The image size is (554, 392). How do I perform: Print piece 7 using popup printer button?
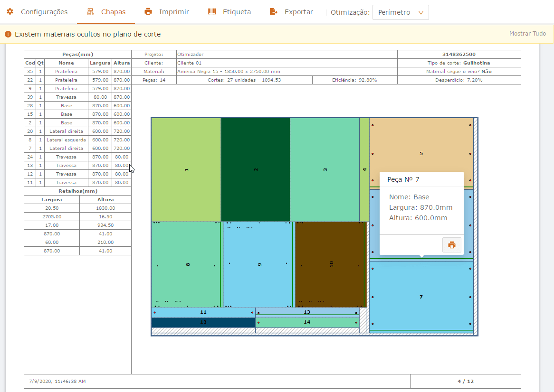tap(452, 245)
